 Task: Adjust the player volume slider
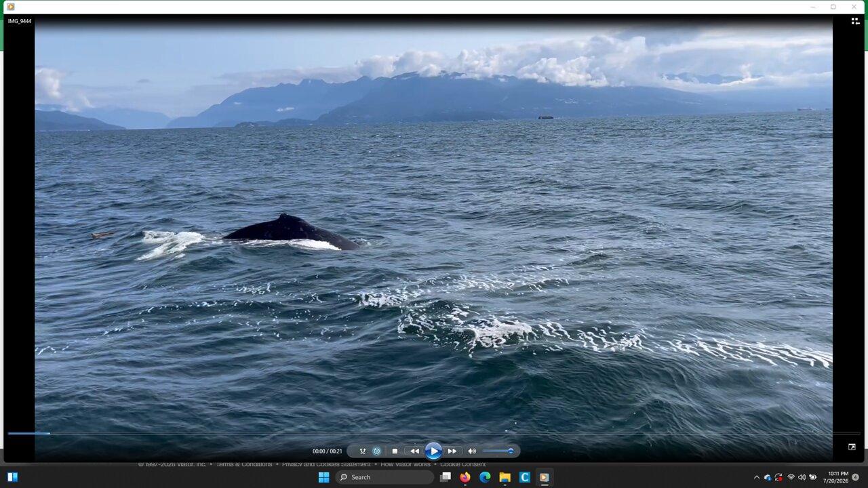click(x=498, y=451)
